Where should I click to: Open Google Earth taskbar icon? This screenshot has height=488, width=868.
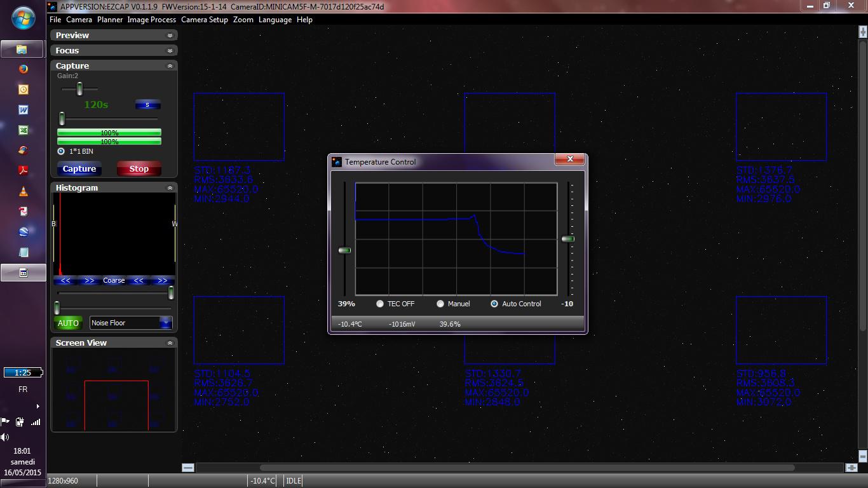(x=23, y=231)
